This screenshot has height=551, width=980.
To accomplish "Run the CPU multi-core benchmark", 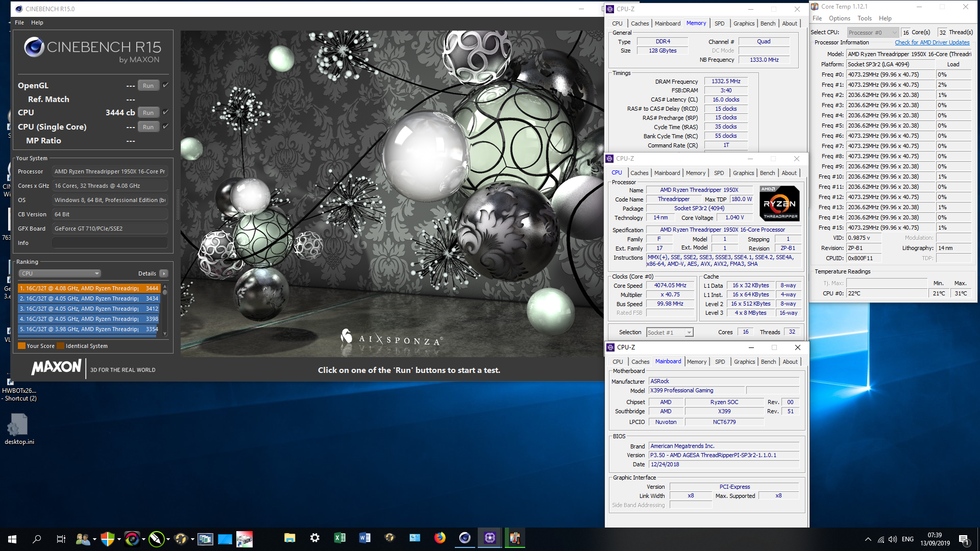I will click(148, 113).
